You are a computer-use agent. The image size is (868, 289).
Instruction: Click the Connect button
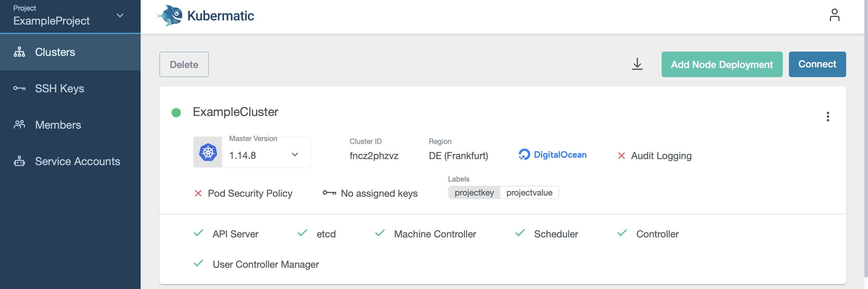[817, 64]
